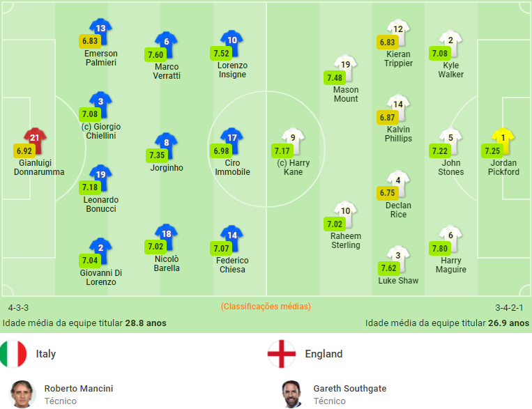This screenshot has width=532, height=409.
Task: Click Donnarumma's red number 21 jersey
Action: (35, 141)
